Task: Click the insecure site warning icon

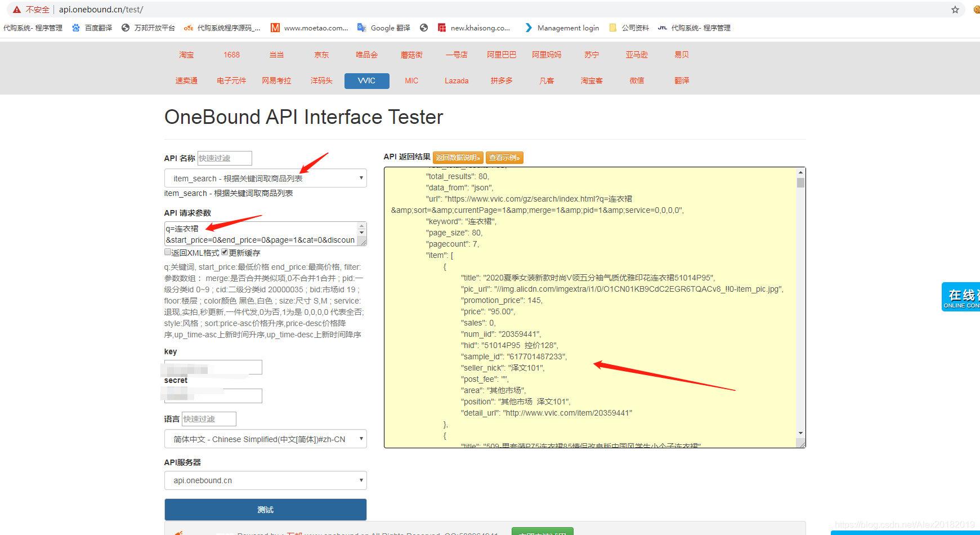Action: pos(16,10)
